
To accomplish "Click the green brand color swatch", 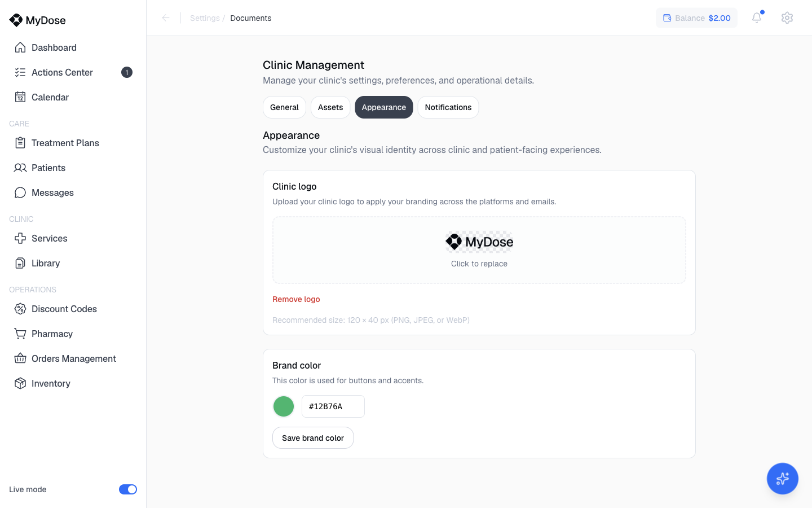I will [x=284, y=406].
